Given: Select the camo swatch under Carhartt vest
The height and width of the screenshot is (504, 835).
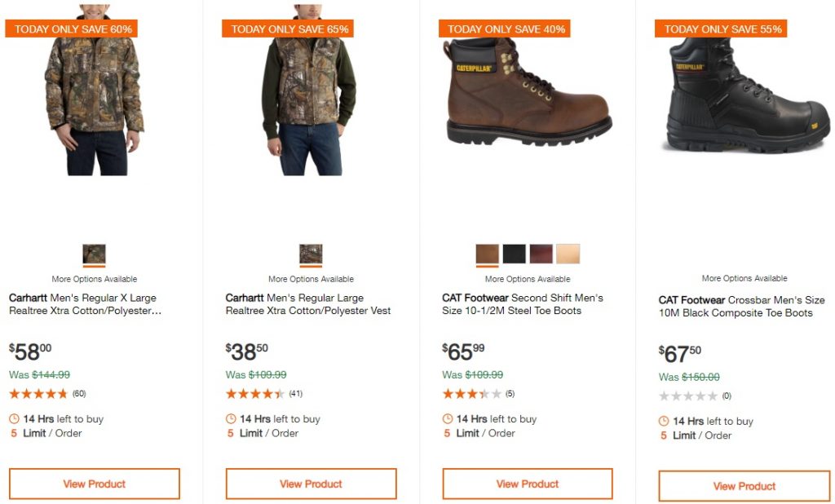Looking at the screenshot, I should tap(311, 254).
